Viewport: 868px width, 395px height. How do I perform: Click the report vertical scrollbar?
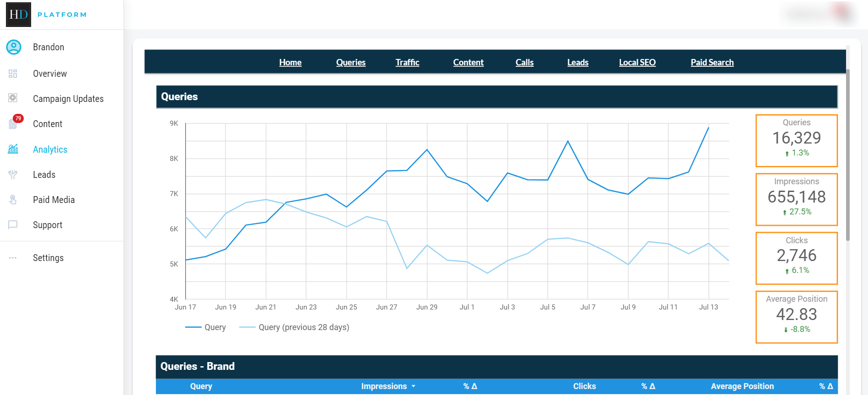click(x=848, y=155)
